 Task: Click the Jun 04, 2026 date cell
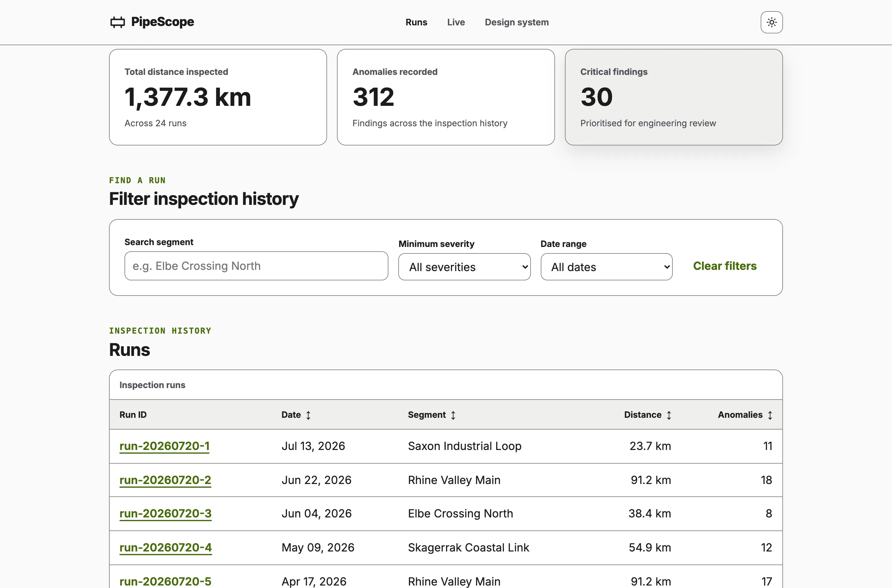[x=316, y=513]
